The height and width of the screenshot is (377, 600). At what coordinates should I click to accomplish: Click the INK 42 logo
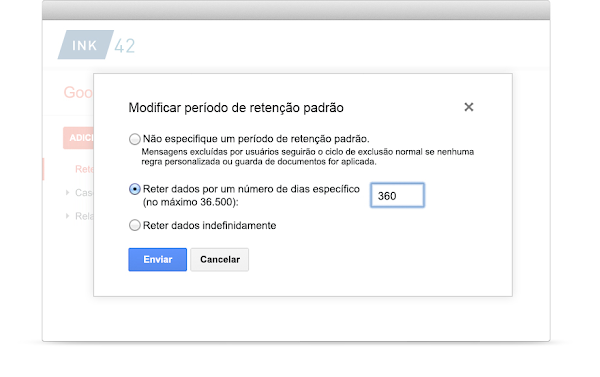coord(96,45)
